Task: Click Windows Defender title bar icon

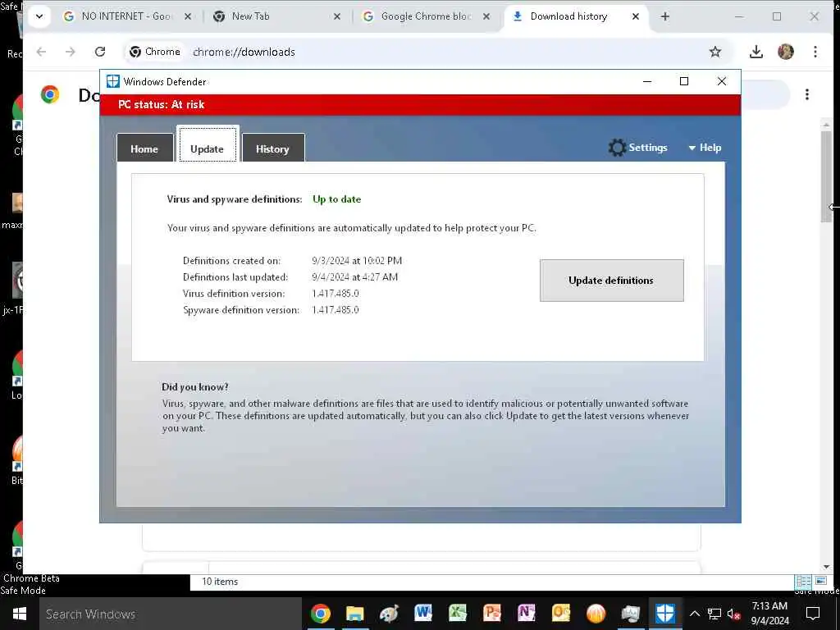Action: pos(113,81)
